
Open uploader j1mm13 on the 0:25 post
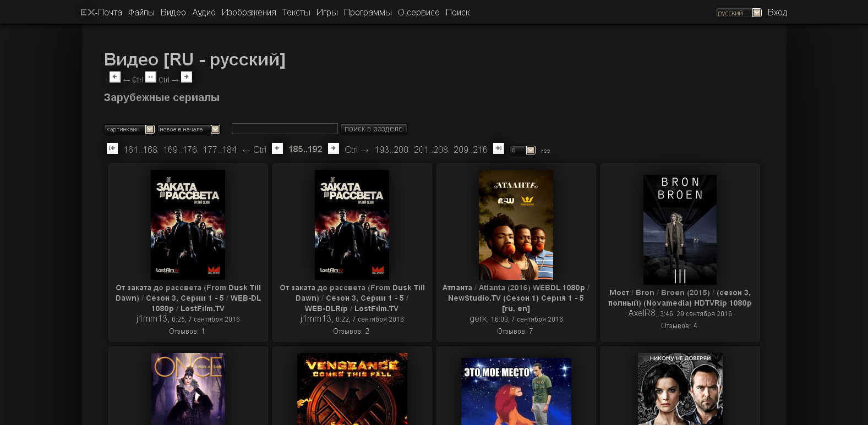coord(152,318)
